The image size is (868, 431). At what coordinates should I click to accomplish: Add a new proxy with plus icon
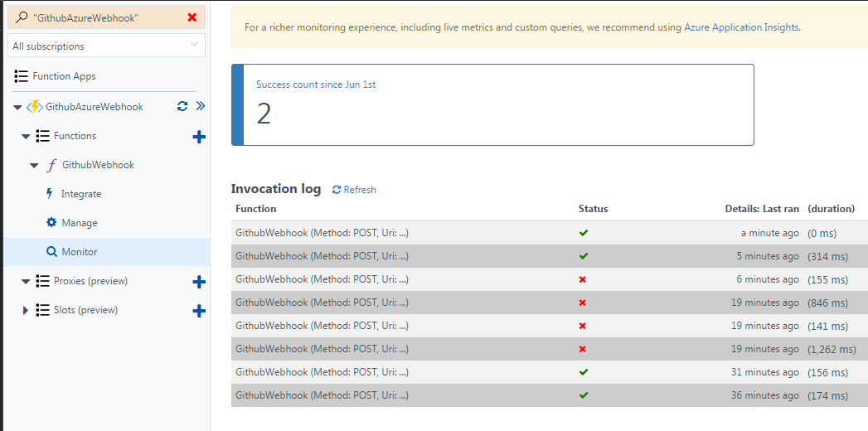coord(199,282)
